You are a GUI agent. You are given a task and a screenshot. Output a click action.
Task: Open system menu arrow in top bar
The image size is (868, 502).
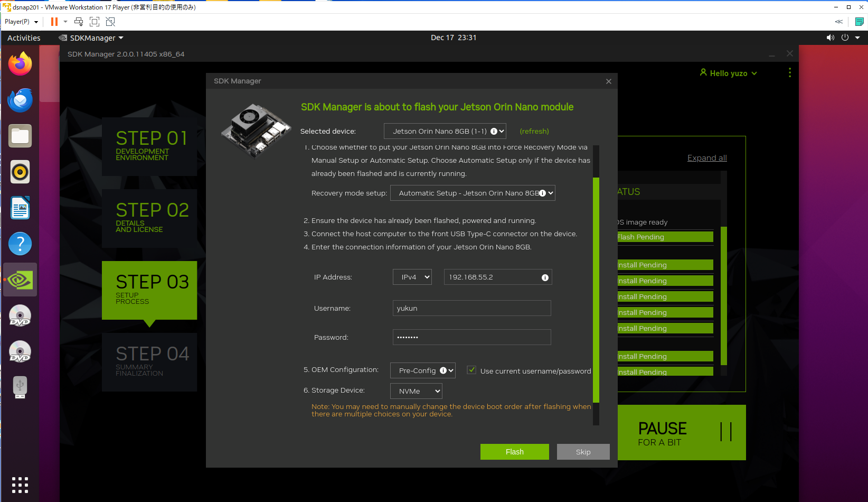(x=857, y=38)
